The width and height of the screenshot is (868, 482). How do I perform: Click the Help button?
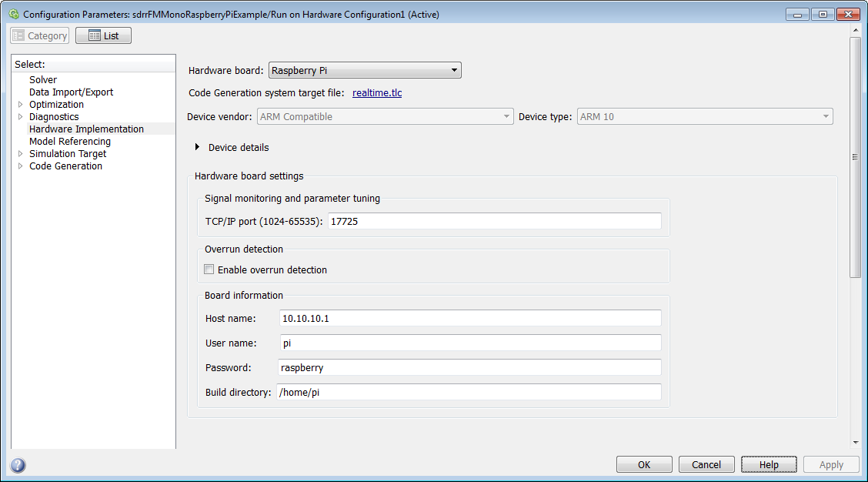(769, 464)
